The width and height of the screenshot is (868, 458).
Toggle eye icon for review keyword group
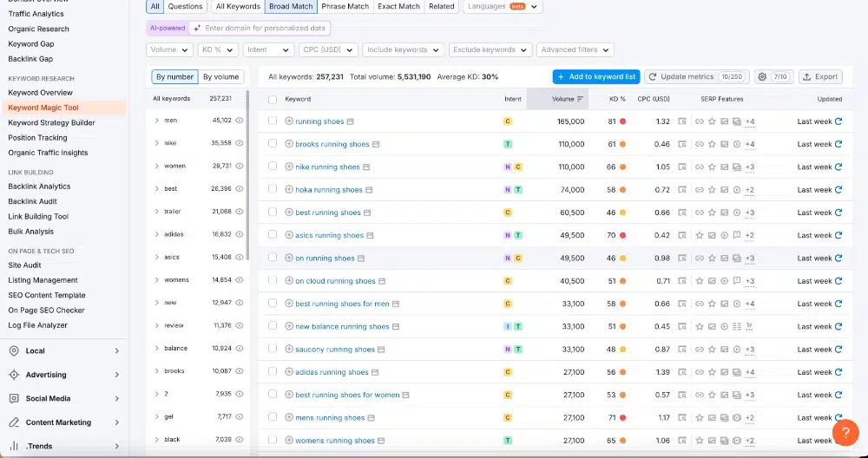tap(240, 325)
